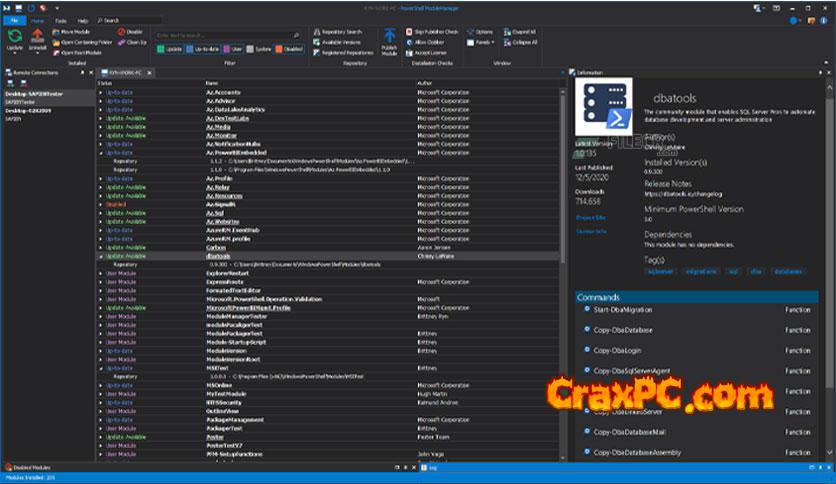Toggle the Disabled filter button
The image size is (836, 484).
(x=285, y=48)
